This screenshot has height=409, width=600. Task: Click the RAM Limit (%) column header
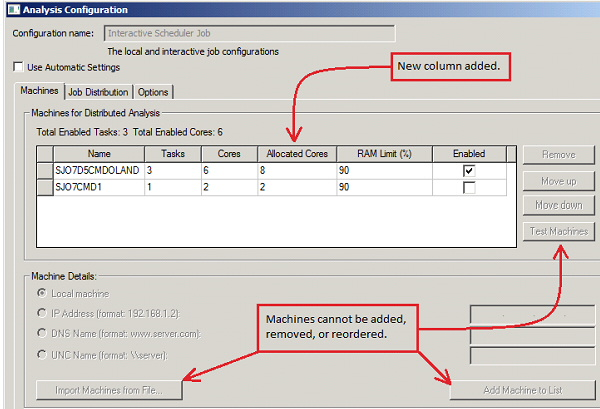385,154
